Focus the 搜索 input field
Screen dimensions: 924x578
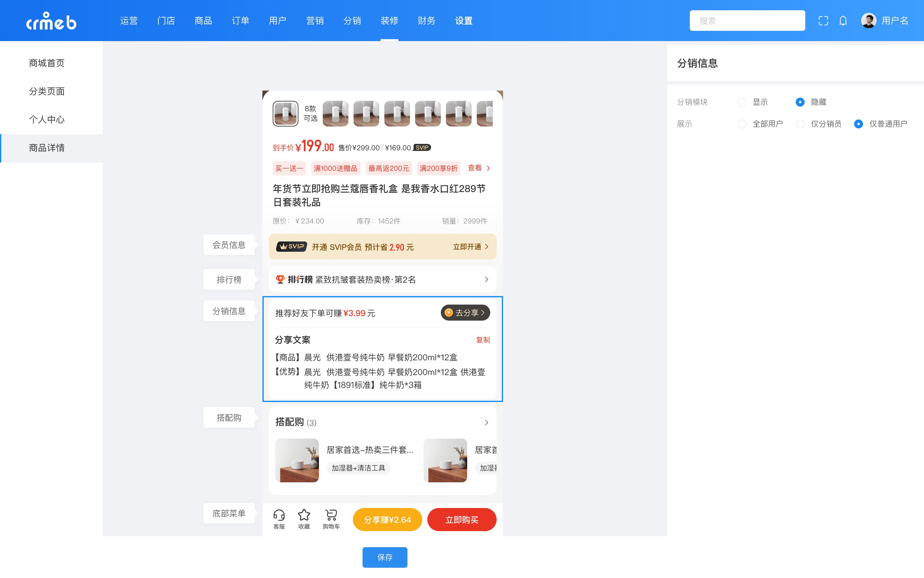(x=747, y=21)
